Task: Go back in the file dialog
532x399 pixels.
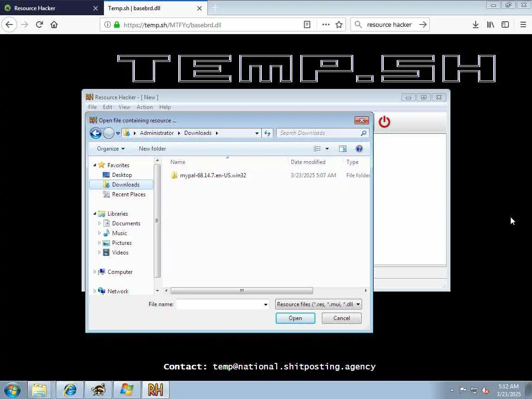Action: pyautogui.click(x=96, y=133)
